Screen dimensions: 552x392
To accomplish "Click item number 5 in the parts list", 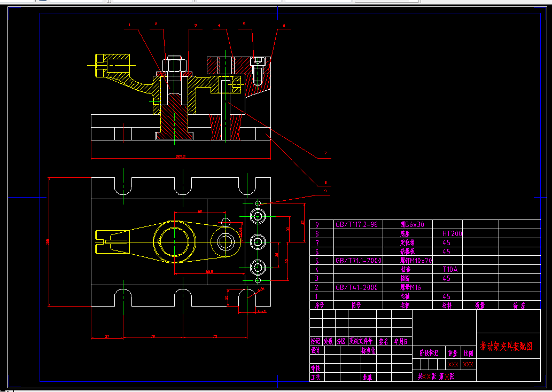I will coord(317,261).
